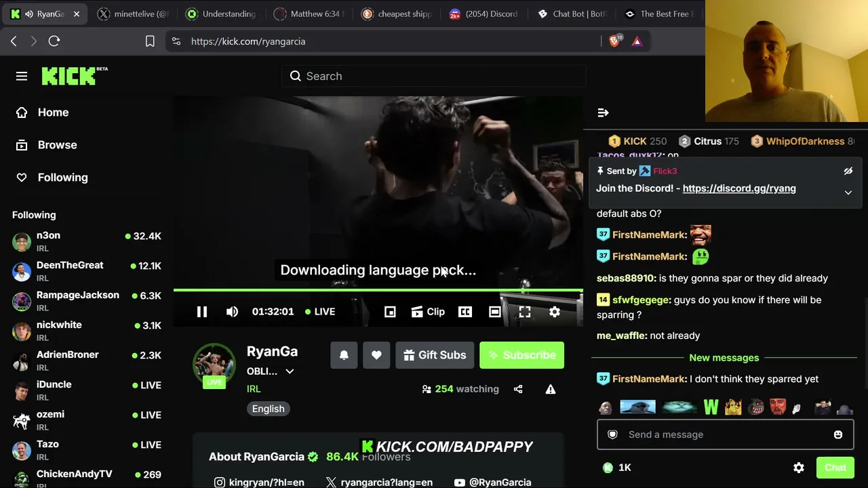Open the emoji picker in chat

click(838, 434)
